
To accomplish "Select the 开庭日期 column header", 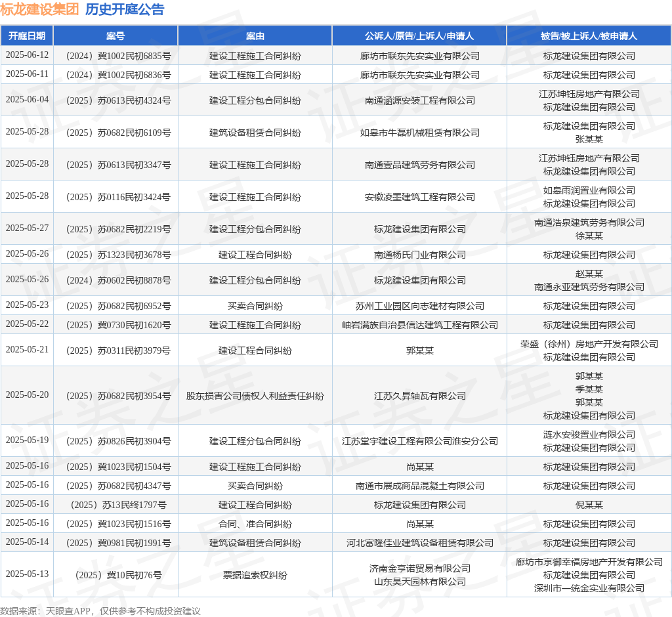I will pos(27,36).
